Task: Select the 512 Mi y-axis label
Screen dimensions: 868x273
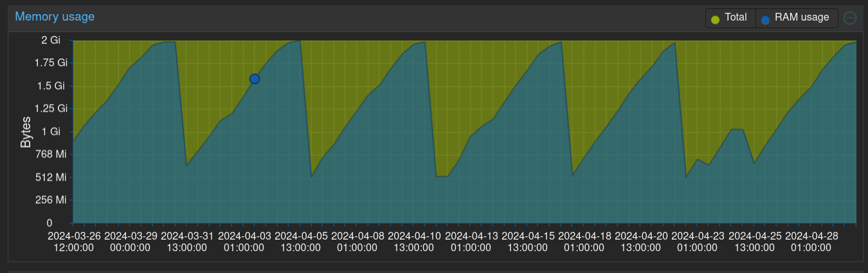Action: (51, 177)
